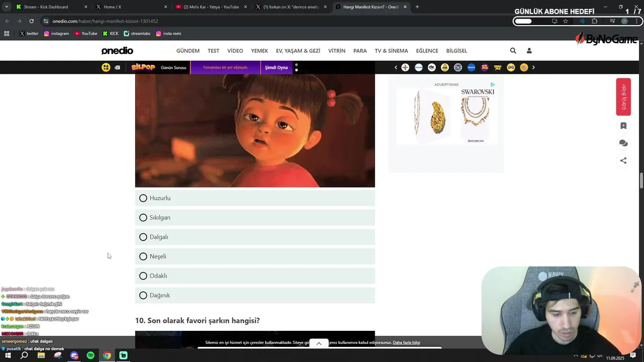Open the insta reels bookmark
This screenshot has width=644, height=362.
[169, 34]
